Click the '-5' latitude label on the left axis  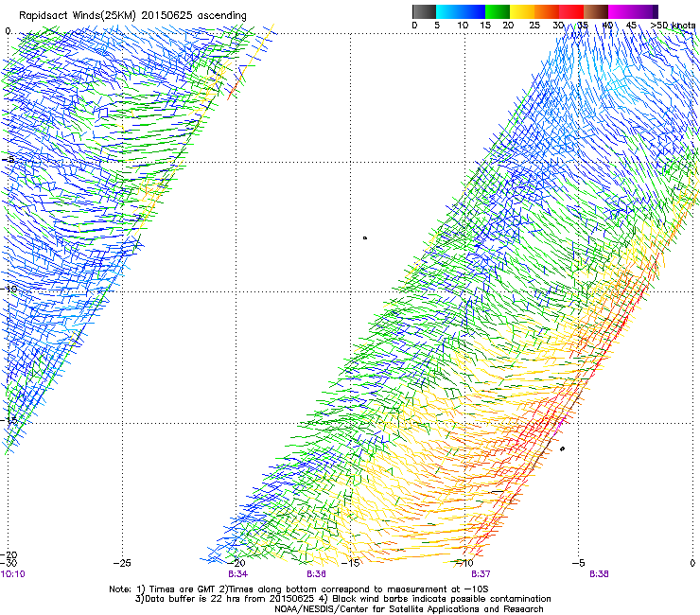[9, 160]
